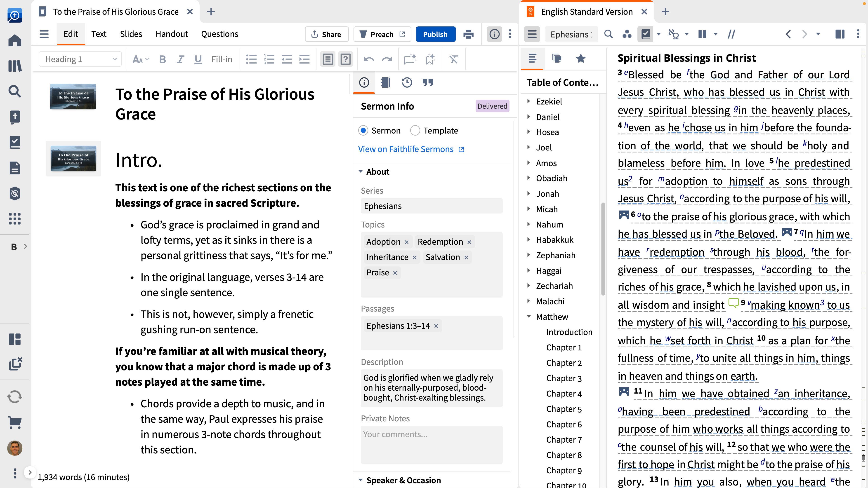Click the Sync icon in left sidebar
Screen dimensions: 868x488
coord(14,397)
